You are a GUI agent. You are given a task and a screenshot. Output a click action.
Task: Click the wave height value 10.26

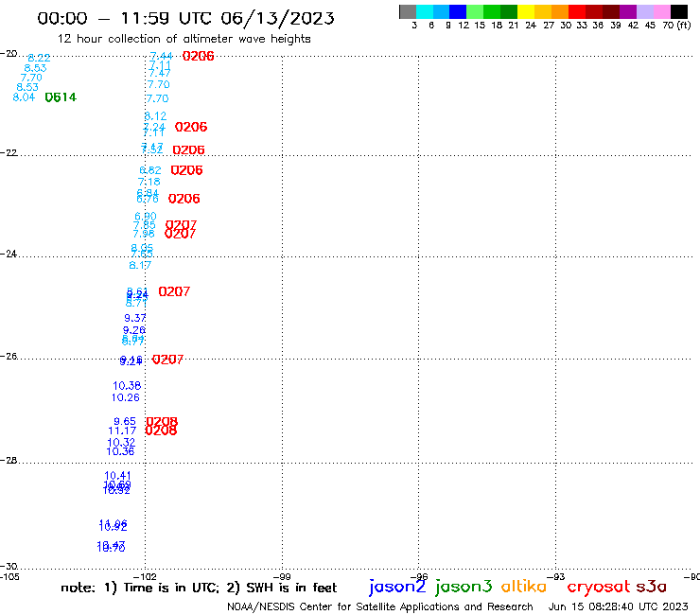[x=126, y=397]
